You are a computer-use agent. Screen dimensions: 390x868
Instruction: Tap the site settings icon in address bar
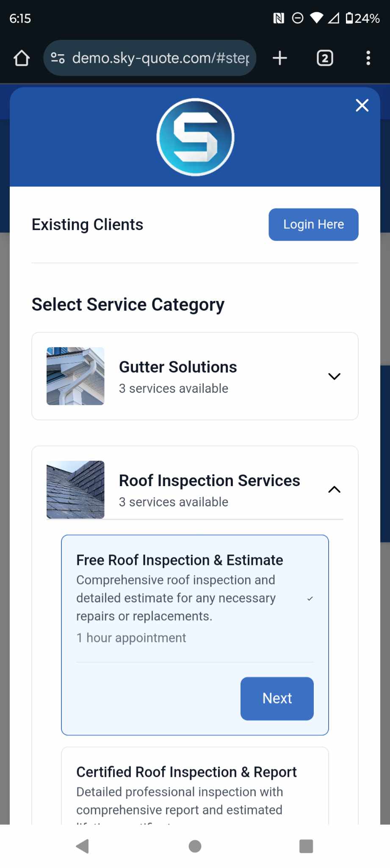[58, 58]
